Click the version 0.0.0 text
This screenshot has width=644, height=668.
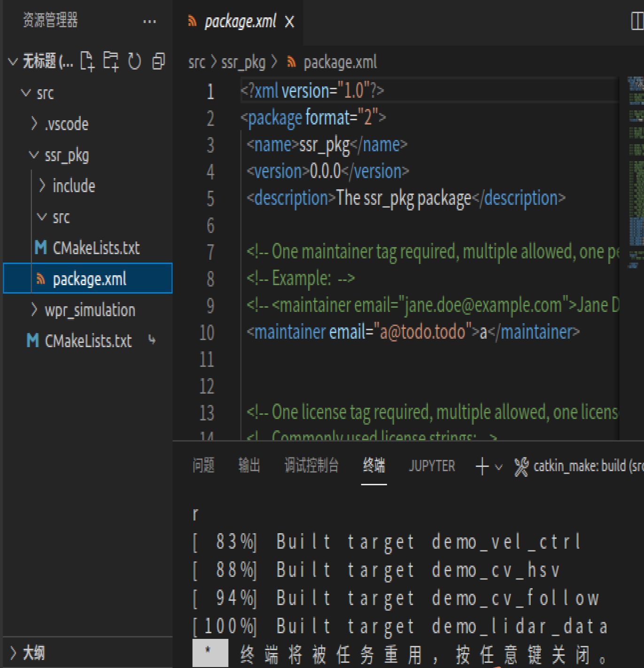click(x=325, y=171)
